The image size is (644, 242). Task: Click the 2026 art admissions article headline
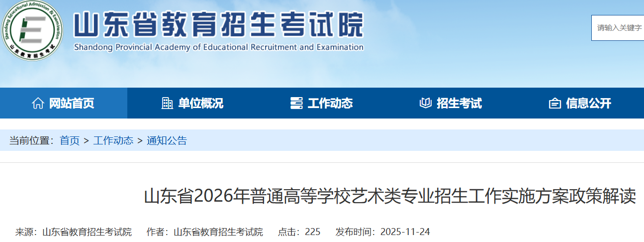390,196
